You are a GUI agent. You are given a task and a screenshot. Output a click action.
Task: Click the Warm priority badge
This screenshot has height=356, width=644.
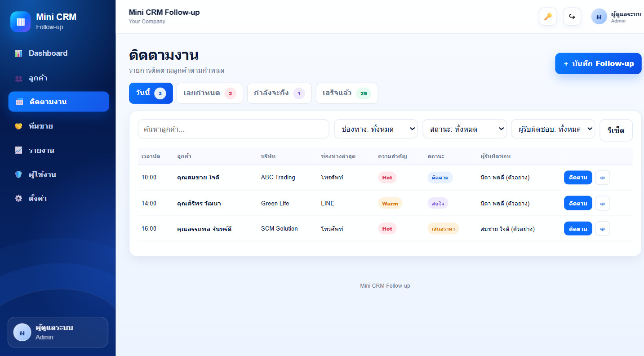click(x=390, y=203)
